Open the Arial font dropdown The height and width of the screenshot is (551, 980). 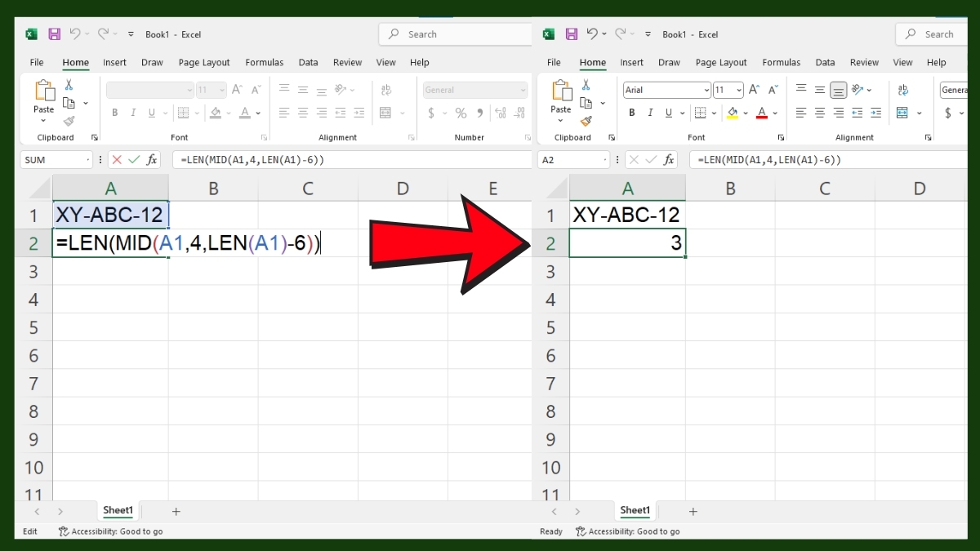click(706, 90)
